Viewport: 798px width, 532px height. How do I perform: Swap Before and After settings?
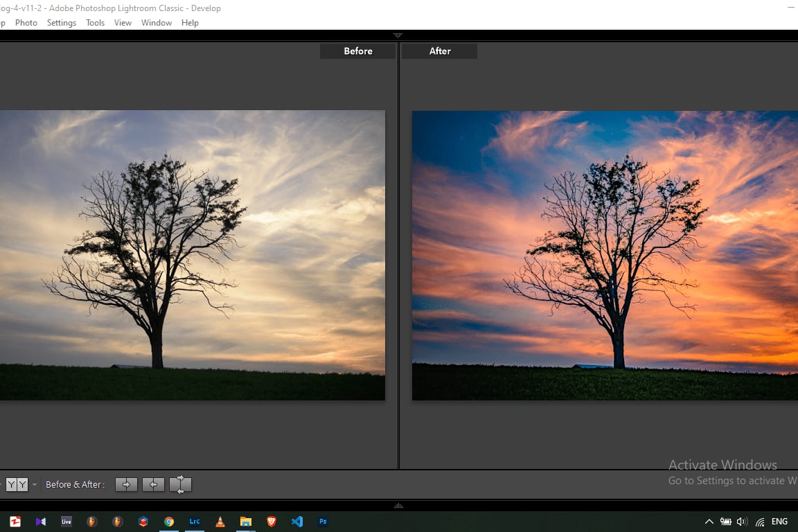(180, 485)
